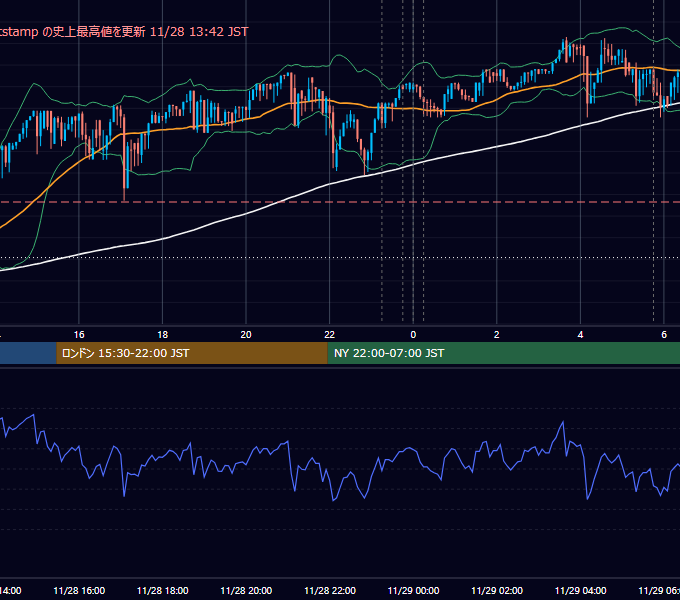Click the 11/29 02:00 date label

(497, 591)
